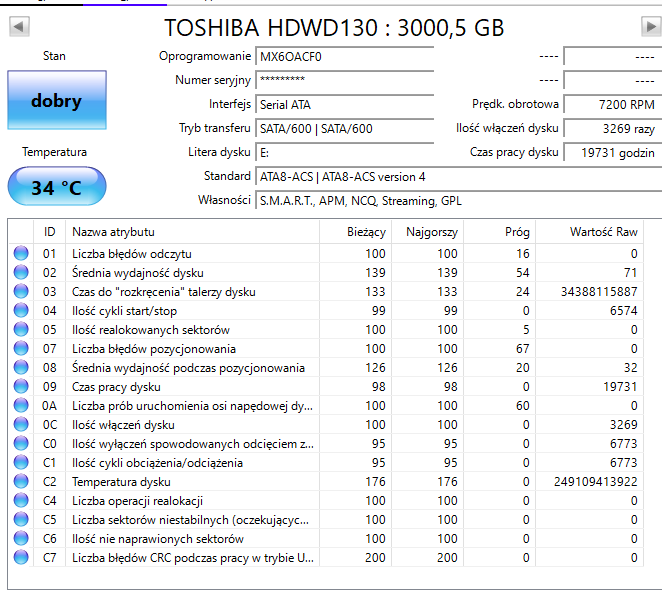662x590 pixels.
Task: Go to next disk with right arrow
Action: coord(650,27)
